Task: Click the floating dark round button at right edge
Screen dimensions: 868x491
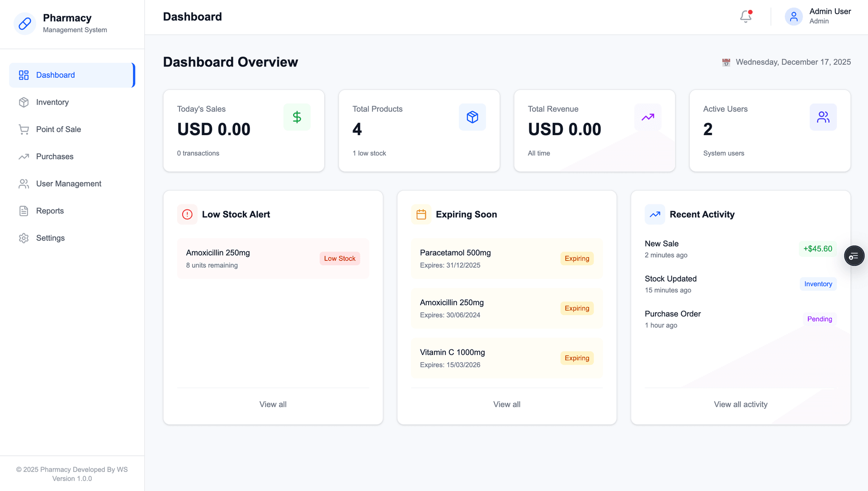Action: pyautogui.click(x=854, y=256)
